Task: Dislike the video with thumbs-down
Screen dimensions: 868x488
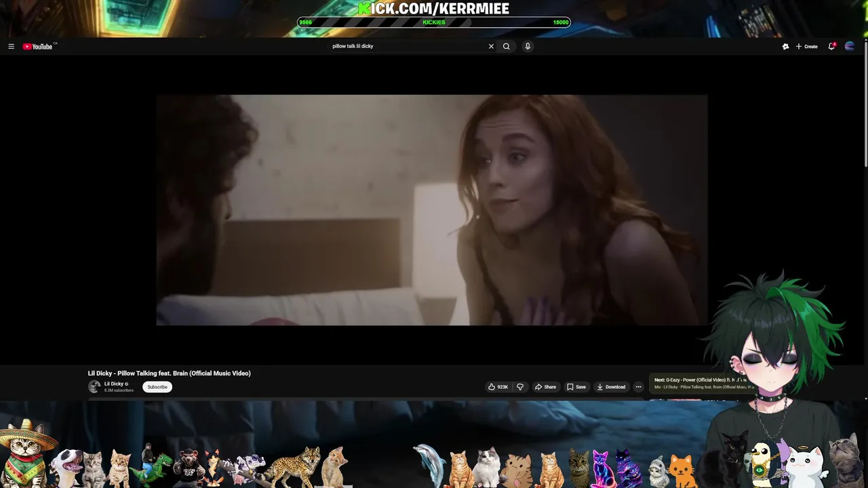Action: click(520, 387)
